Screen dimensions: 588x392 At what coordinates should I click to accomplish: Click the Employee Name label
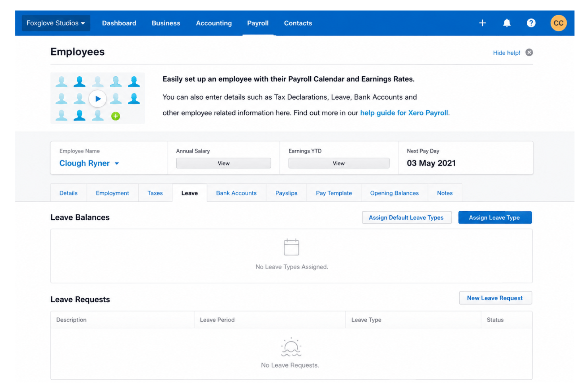coord(79,151)
